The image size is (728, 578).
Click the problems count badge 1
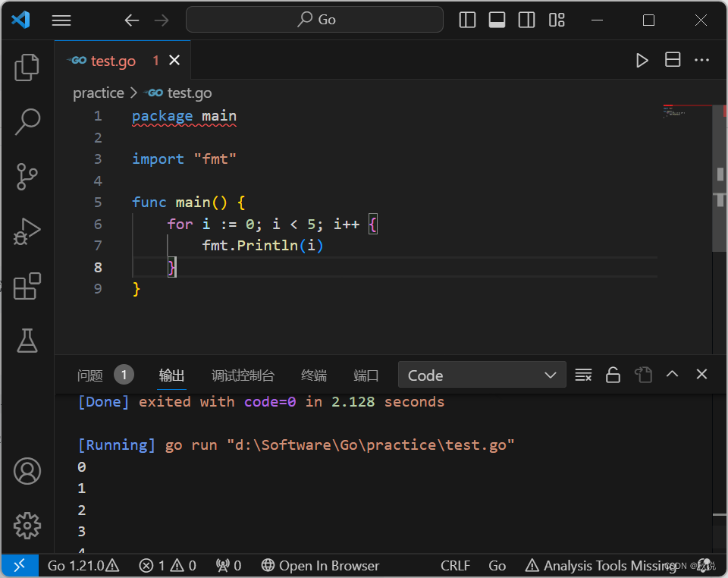coord(124,375)
